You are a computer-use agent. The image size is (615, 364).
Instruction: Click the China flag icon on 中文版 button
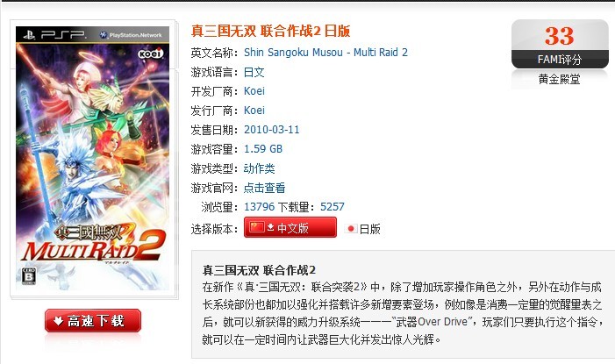pyautogui.click(x=257, y=227)
